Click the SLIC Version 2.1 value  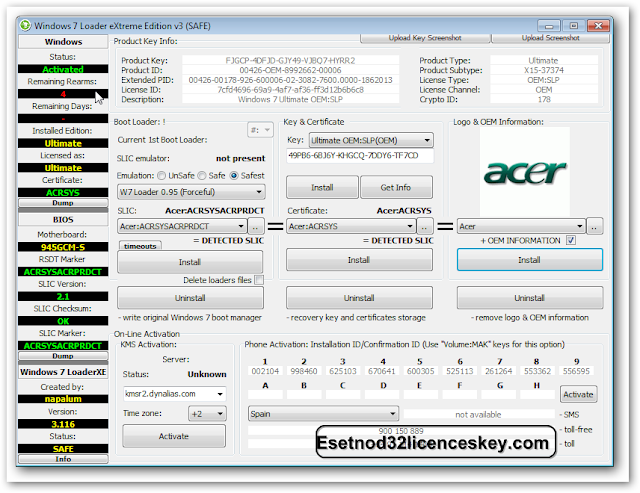tap(63, 296)
